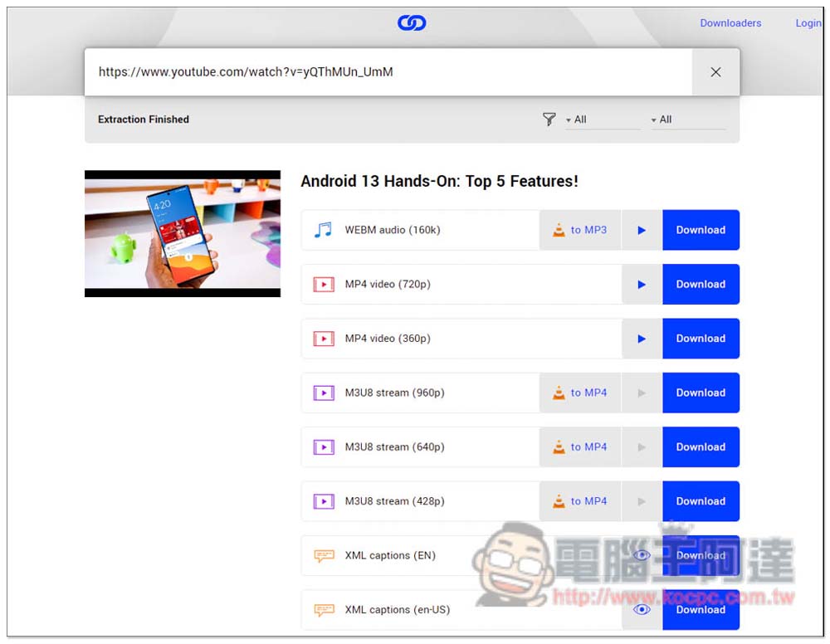This screenshot has width=830, height=644.
Task: Play the WEBM audio (160k) preview
Action: click(642, 230)
